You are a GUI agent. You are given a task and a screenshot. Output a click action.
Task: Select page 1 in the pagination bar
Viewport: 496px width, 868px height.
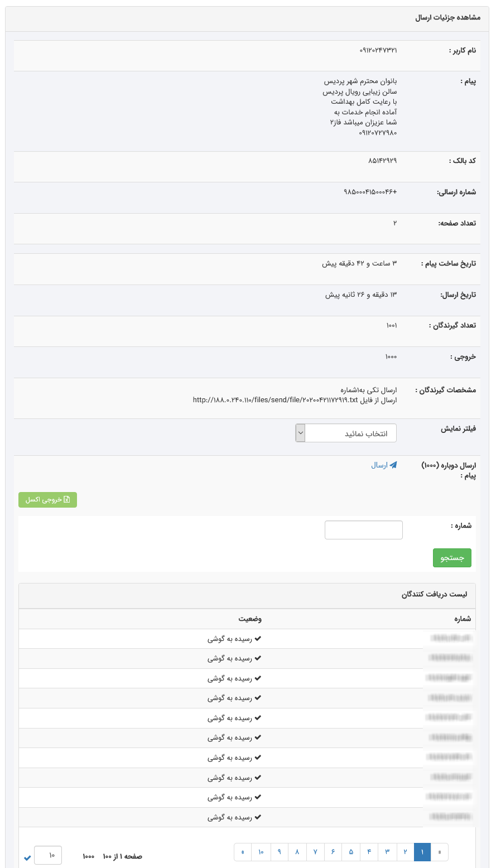coord(422,852)
